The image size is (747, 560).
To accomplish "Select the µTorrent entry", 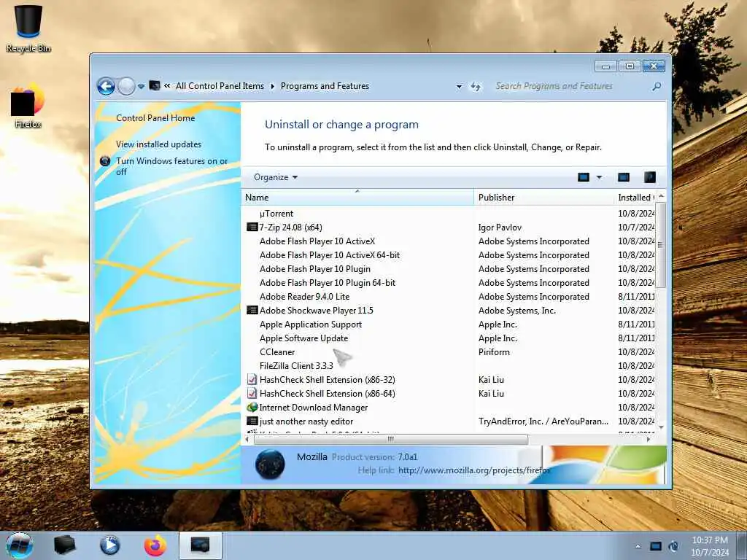I will [276, 214].
